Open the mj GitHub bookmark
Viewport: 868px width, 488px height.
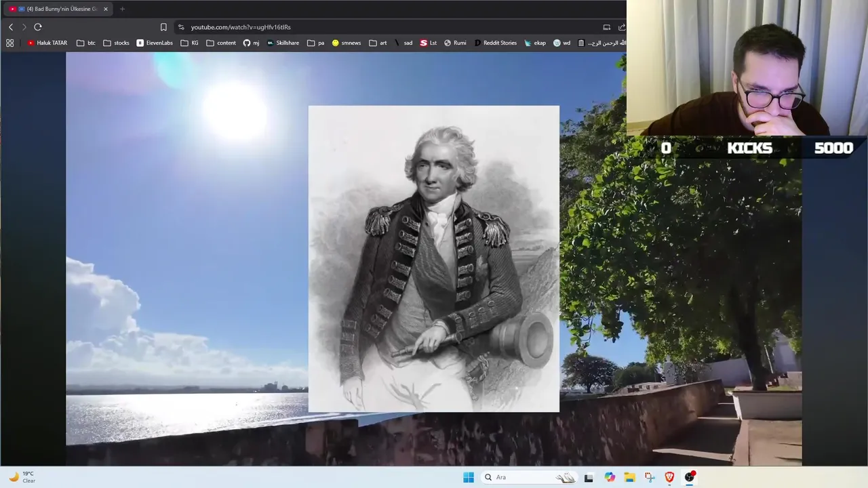tap(251, 43)
